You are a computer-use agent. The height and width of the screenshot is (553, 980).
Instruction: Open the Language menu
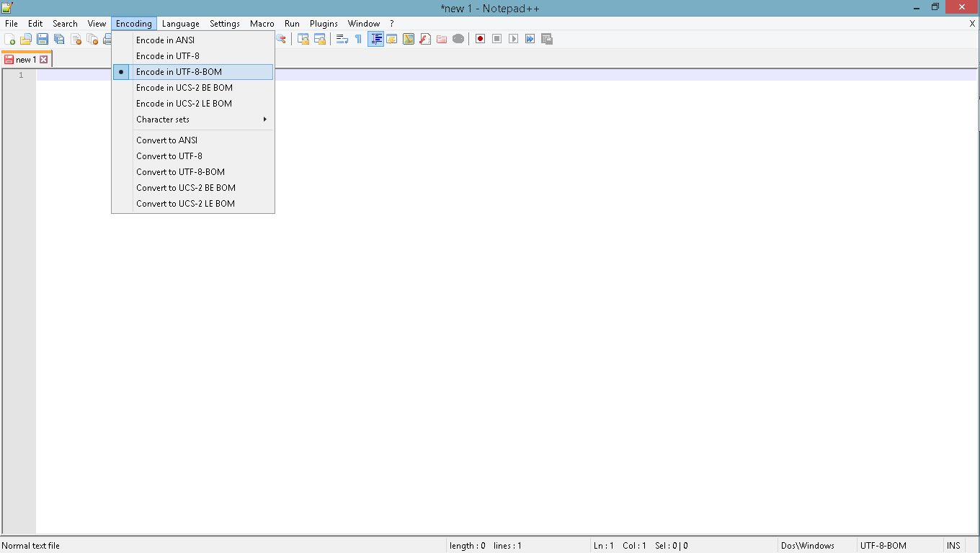click(181, 24)
